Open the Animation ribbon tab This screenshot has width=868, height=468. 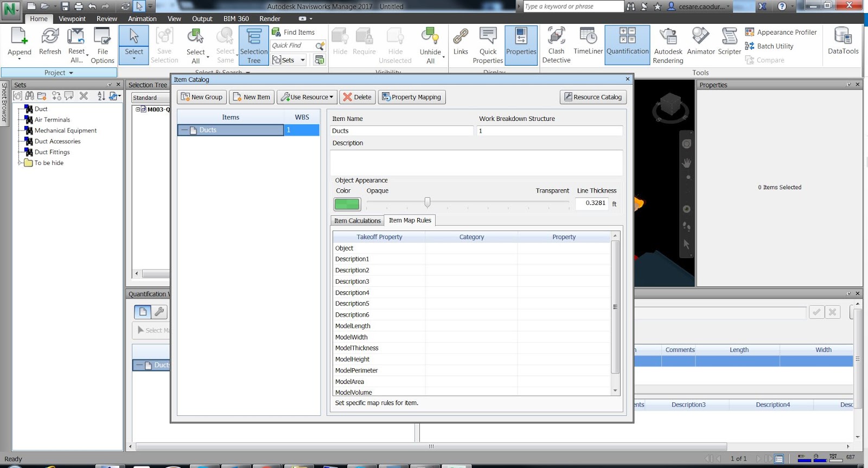point(142,18)
